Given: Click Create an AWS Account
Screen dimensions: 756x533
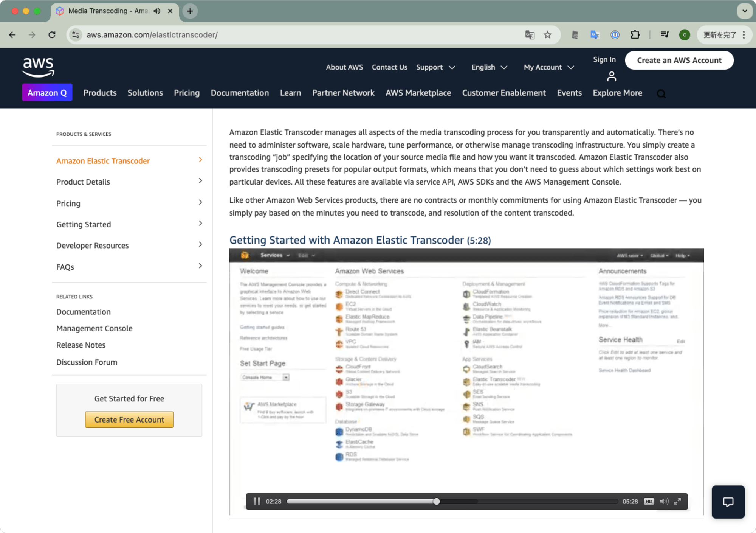Looking at the screenshot, I should (x=679, y=60).
